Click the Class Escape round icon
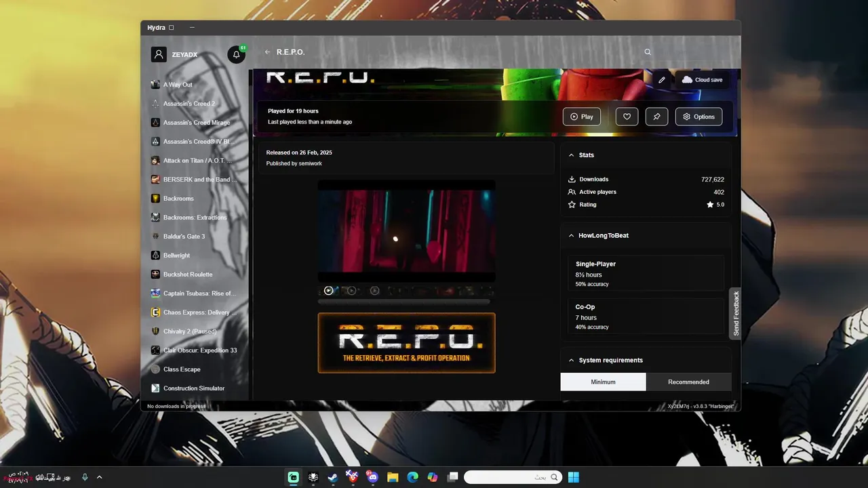 [x=155, y=369]
